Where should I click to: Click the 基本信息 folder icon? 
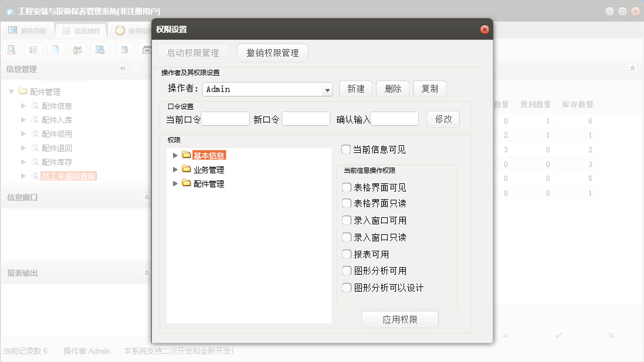[187, 155]
